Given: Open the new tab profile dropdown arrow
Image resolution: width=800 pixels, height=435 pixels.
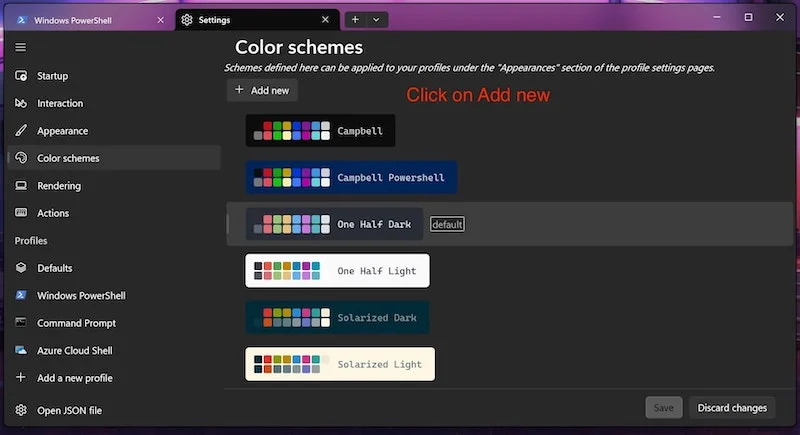Looking at the screenshot, I should point(377,19).
